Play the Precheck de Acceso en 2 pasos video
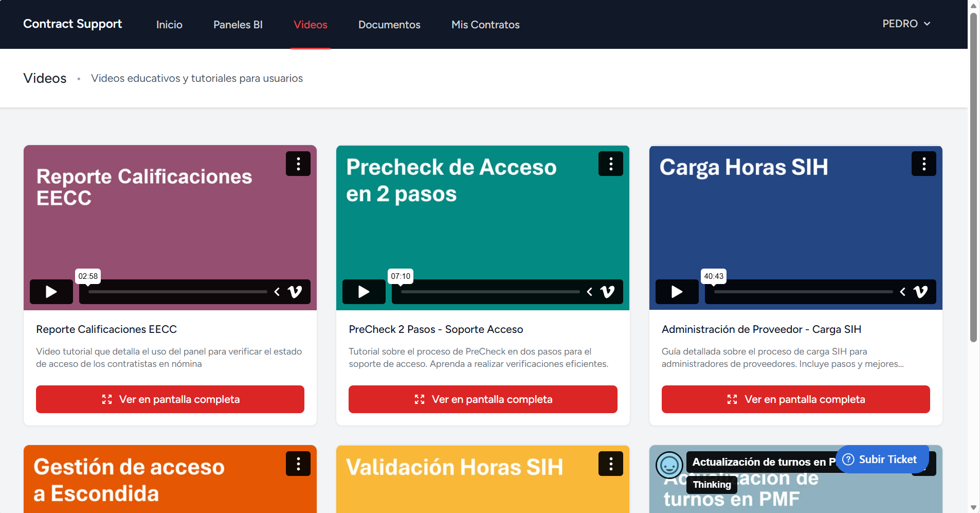 click(364, 292)
